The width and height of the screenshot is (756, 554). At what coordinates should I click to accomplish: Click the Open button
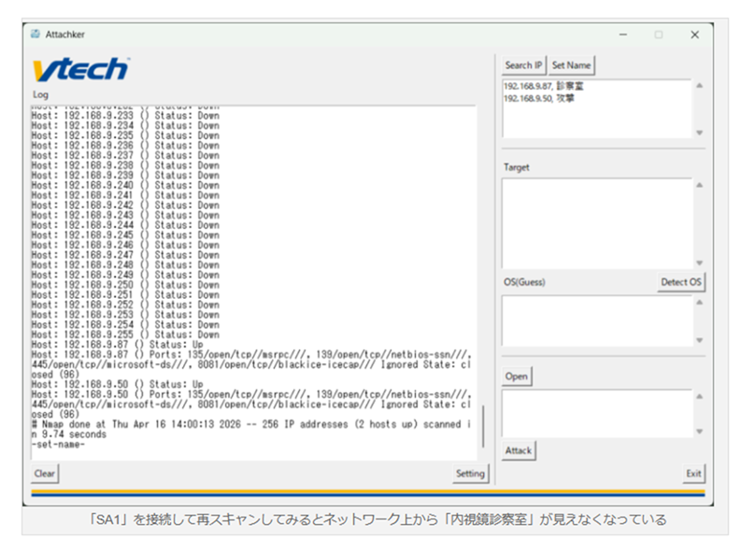[517, 376]
